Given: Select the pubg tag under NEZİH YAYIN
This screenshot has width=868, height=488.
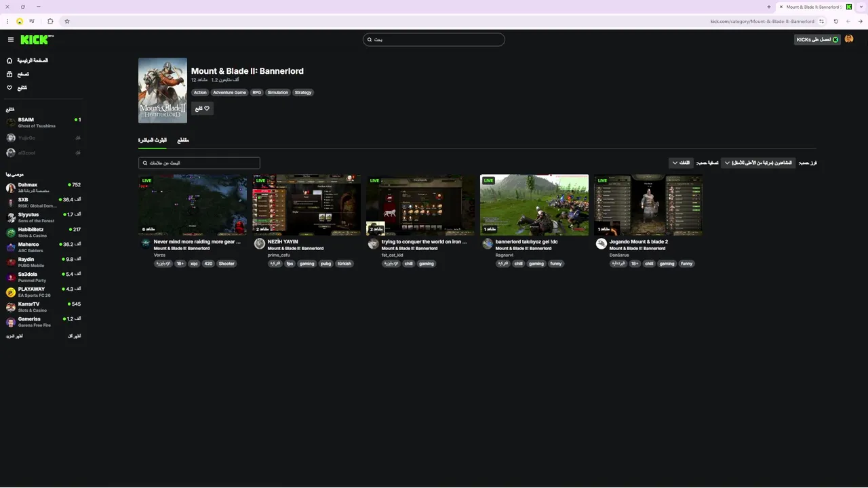Looking at the screenshot, I should [325, 264].
